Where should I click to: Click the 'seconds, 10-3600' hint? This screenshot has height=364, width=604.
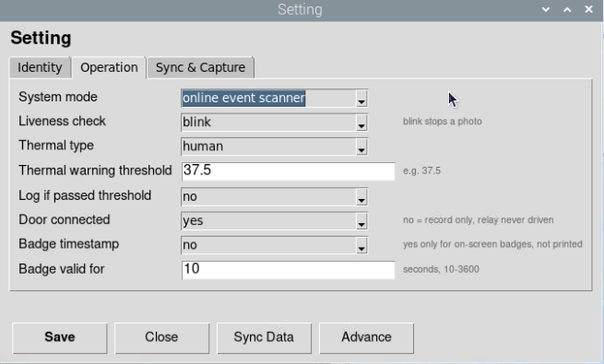[441, 269]
